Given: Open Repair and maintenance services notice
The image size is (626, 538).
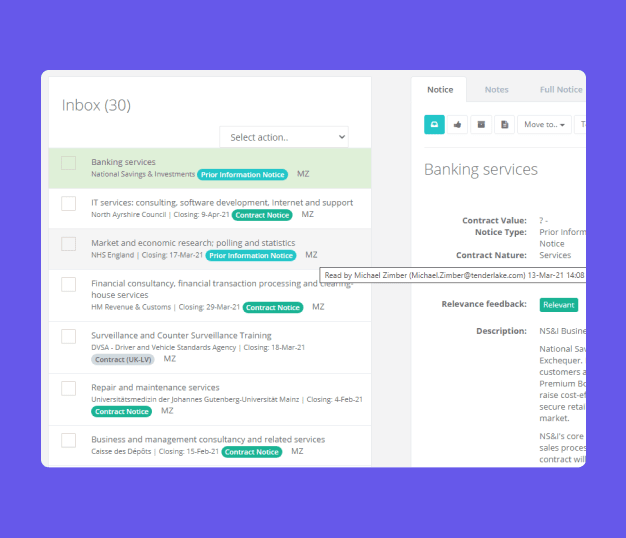Looking at the screenshot, I should [x=155, y=388].
